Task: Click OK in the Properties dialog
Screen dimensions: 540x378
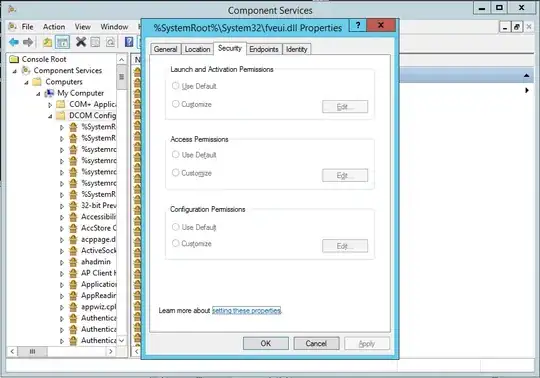Action: click(266, 343)
